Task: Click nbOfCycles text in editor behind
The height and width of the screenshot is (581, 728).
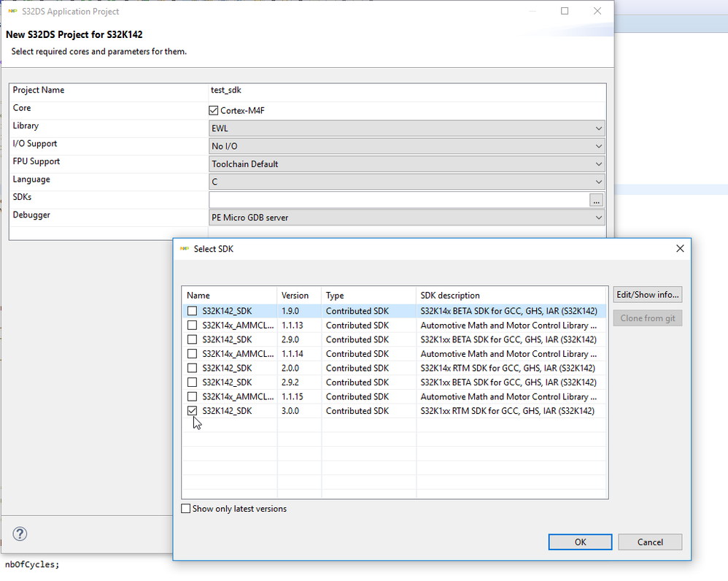Action: pyautogui.click(x=32, y=565)
